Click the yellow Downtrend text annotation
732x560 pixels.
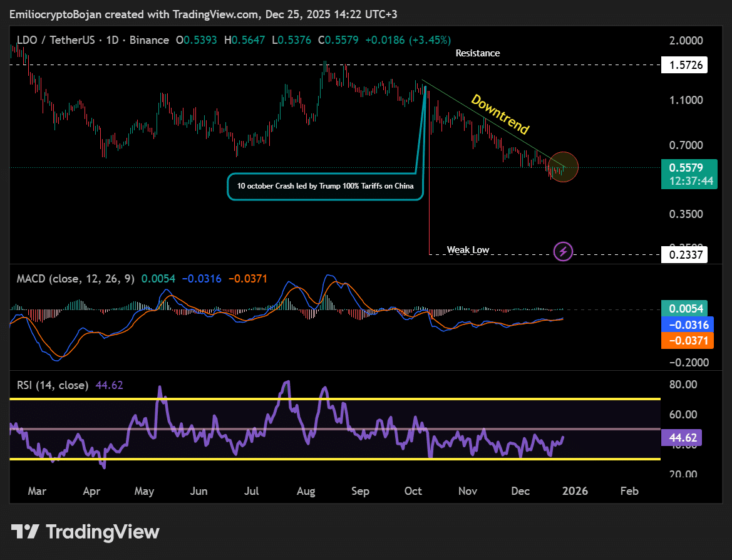500,115
